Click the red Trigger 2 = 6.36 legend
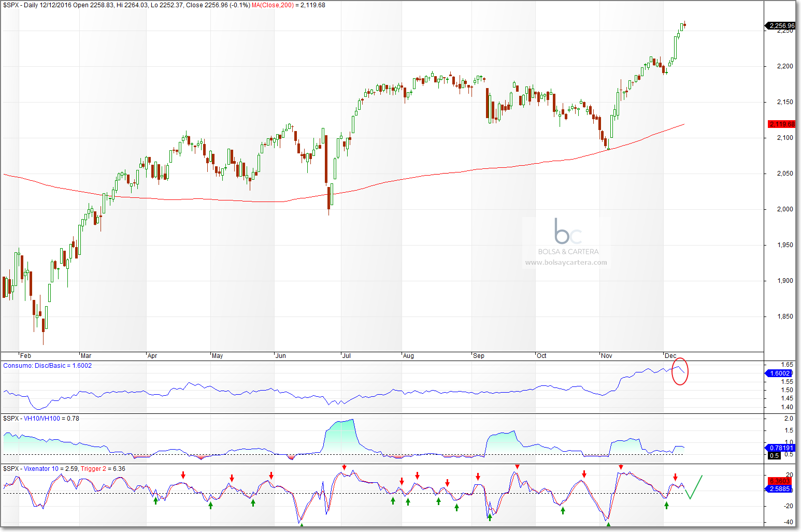The width and height of the screenshot is (801, 532). tap(103, 469)
